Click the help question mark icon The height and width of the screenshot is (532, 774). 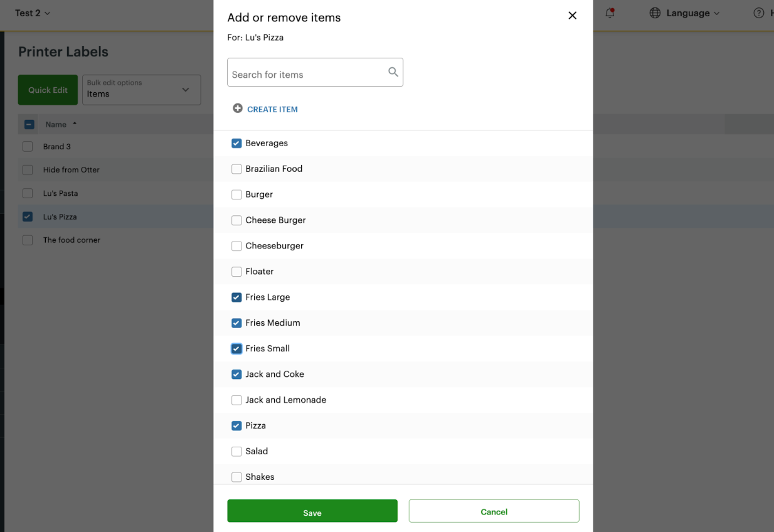point(758,13)
